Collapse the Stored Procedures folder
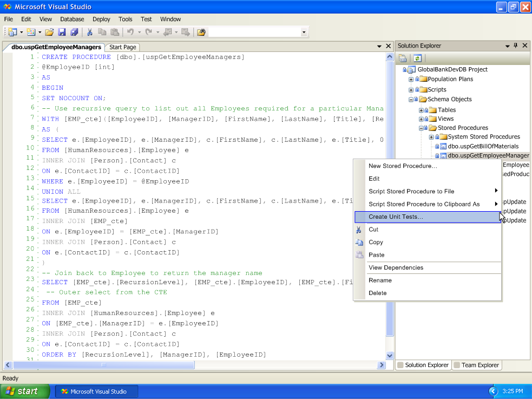Screen dimensions: 532x399 [x=421, y=128]
